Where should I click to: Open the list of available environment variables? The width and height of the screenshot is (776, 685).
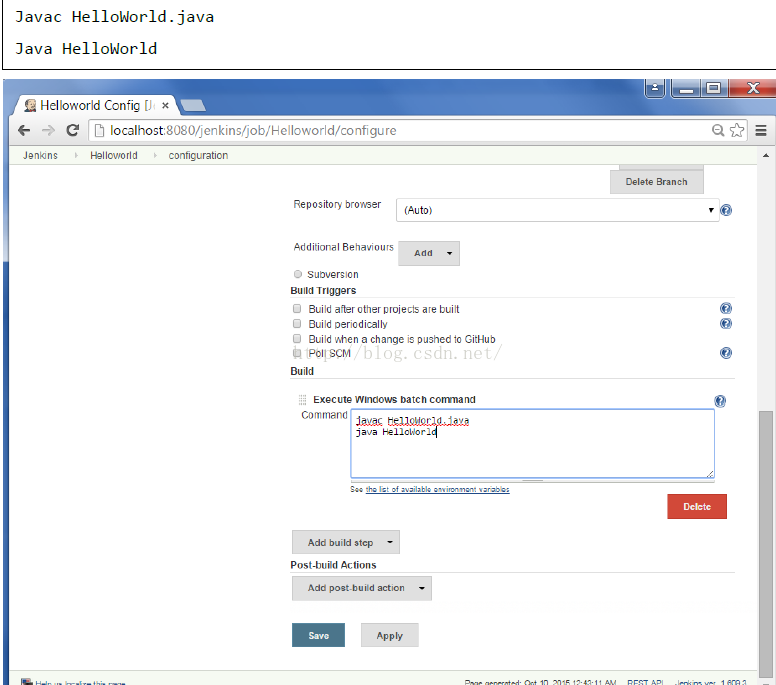437,489
